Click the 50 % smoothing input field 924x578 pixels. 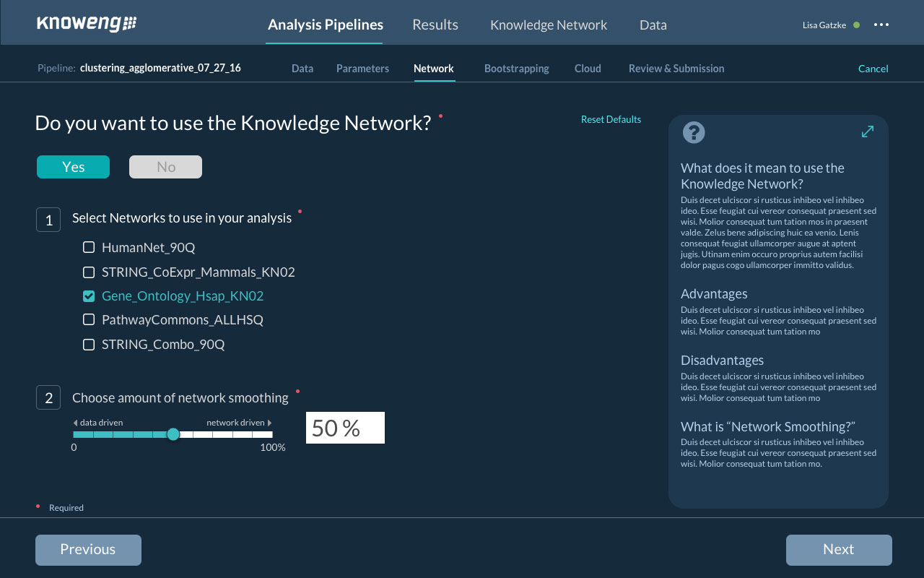tap(345, 428)
